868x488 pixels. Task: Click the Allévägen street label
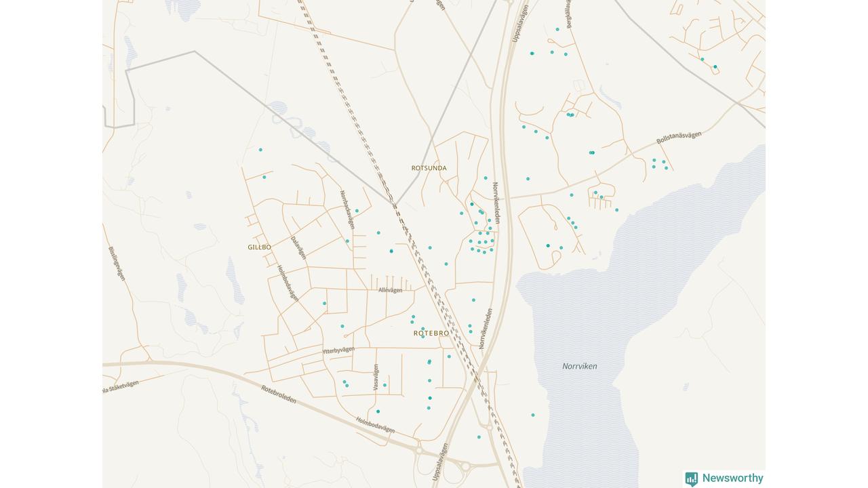point(390,290)
